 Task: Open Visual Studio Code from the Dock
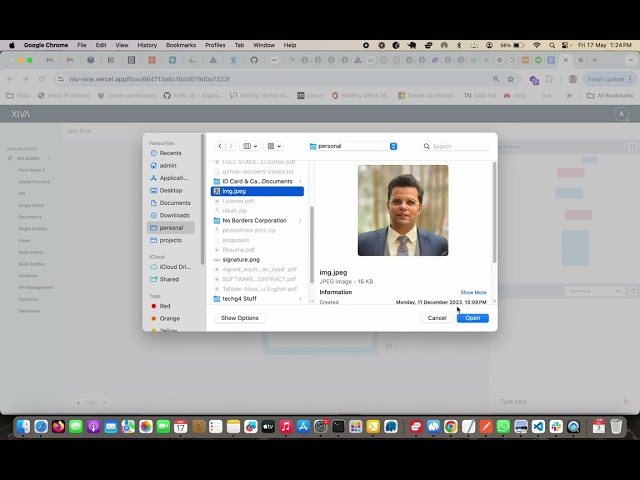click(538, 427)
